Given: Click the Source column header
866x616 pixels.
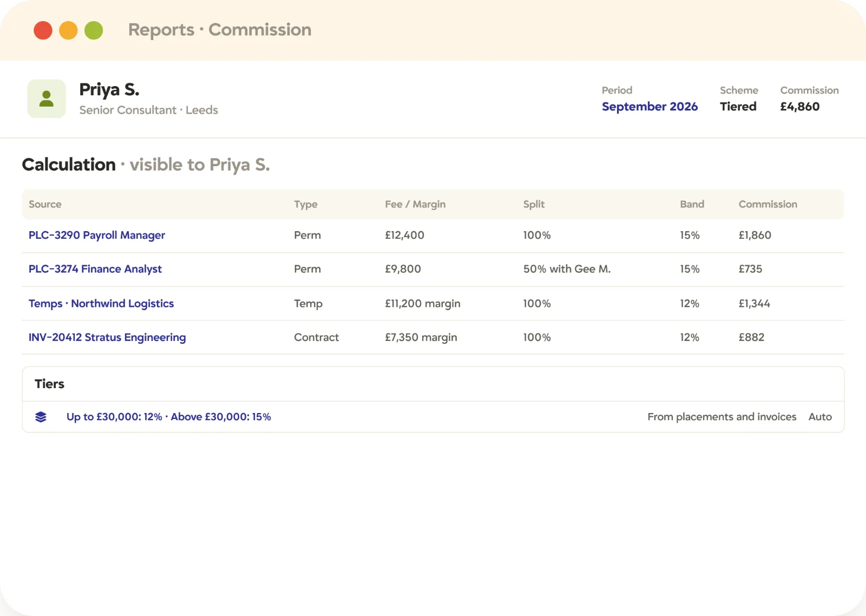Looking at the screenshot, I should tap(45, 204).
